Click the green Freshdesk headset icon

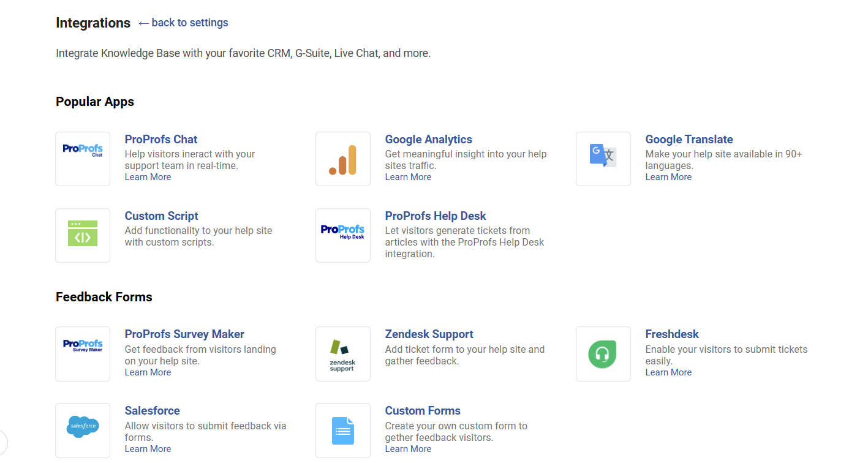click(603, 354)
